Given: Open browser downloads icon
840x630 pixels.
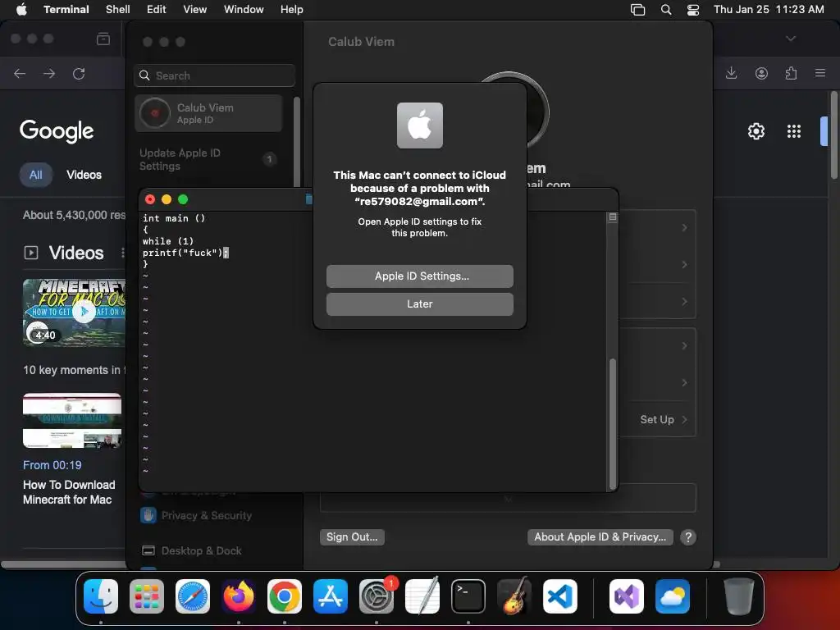Looking at the screenshot, I should coord(731,73).
